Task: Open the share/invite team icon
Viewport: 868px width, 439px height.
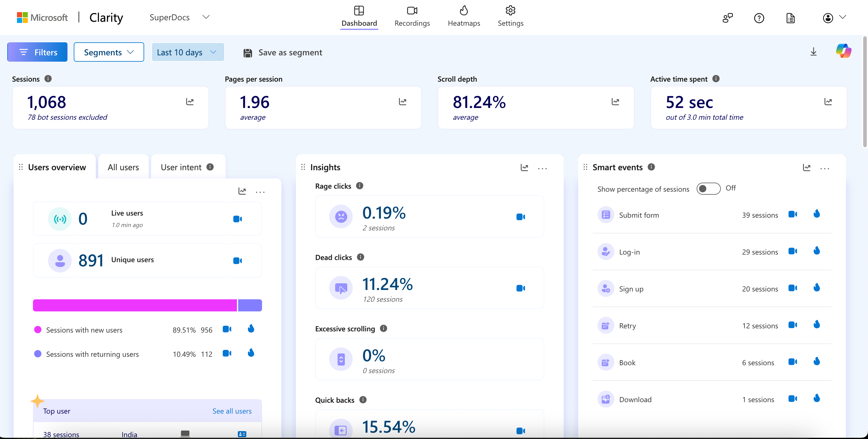Action: click(x=727, y=18)
